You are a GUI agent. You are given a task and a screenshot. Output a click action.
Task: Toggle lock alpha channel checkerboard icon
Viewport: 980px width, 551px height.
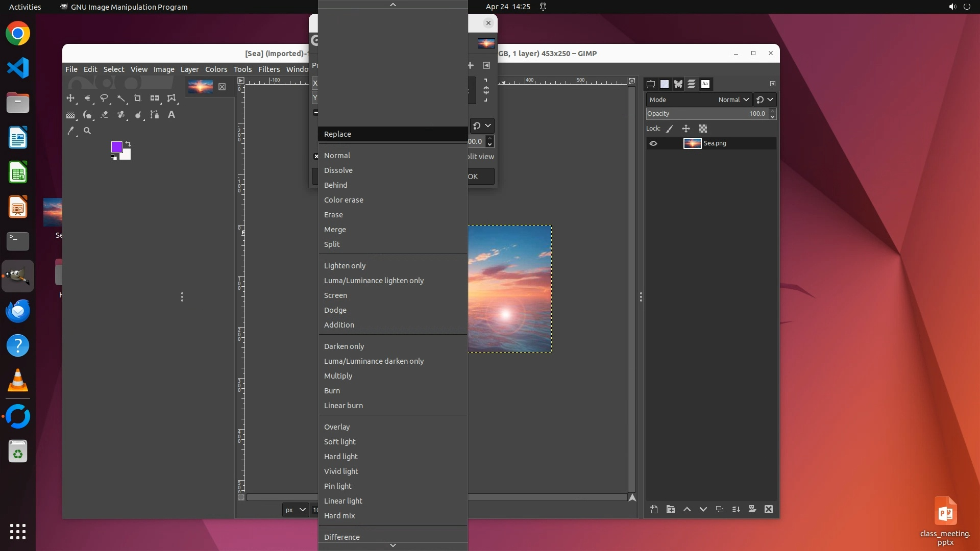point(703,129)
